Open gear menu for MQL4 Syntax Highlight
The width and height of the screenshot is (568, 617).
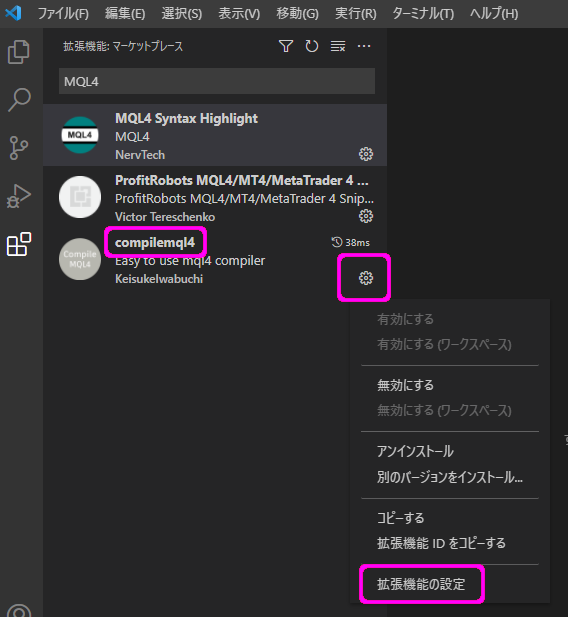click(x=366, y=154)
